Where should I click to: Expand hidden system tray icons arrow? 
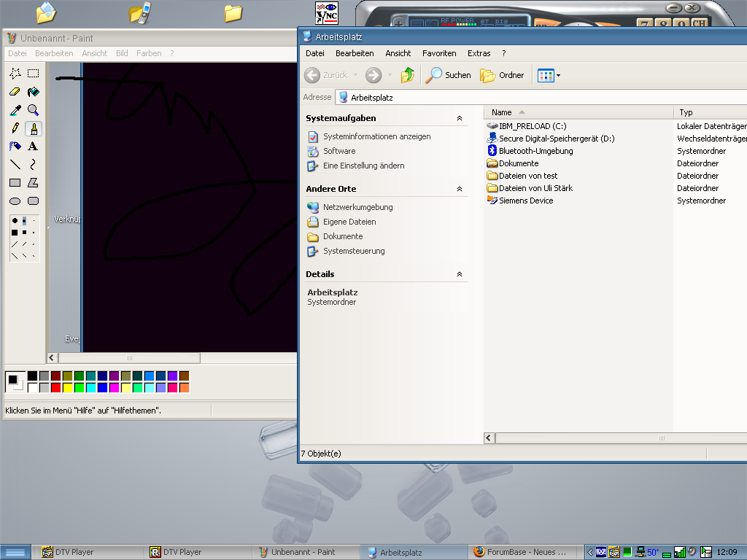[x=590, y=553]
